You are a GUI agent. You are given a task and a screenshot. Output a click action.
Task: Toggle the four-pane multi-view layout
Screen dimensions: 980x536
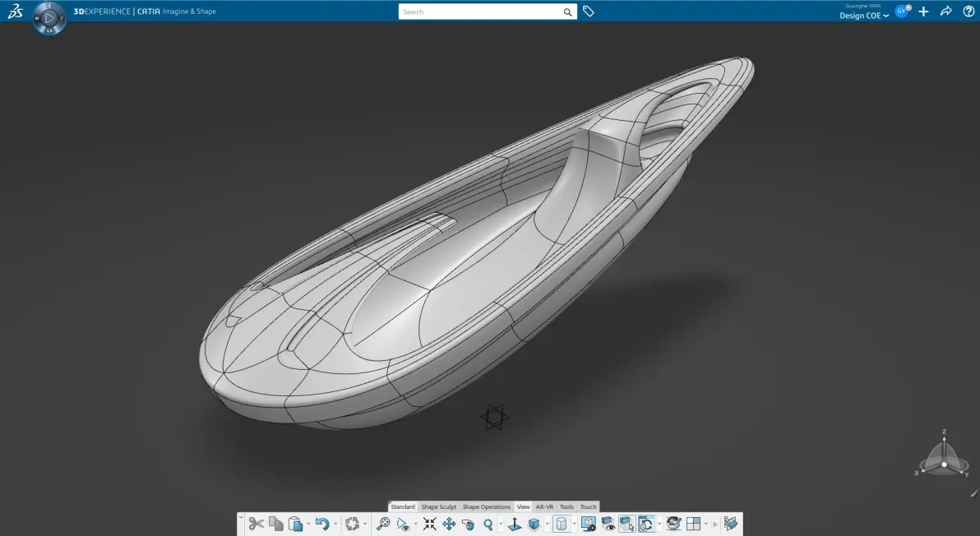point(693,524)
